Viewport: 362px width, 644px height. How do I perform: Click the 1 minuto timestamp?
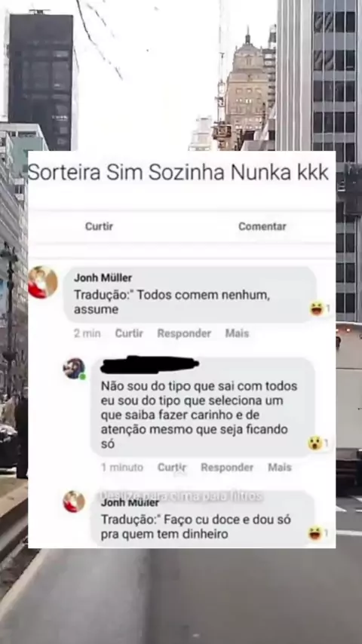click(x=122, y=468)
